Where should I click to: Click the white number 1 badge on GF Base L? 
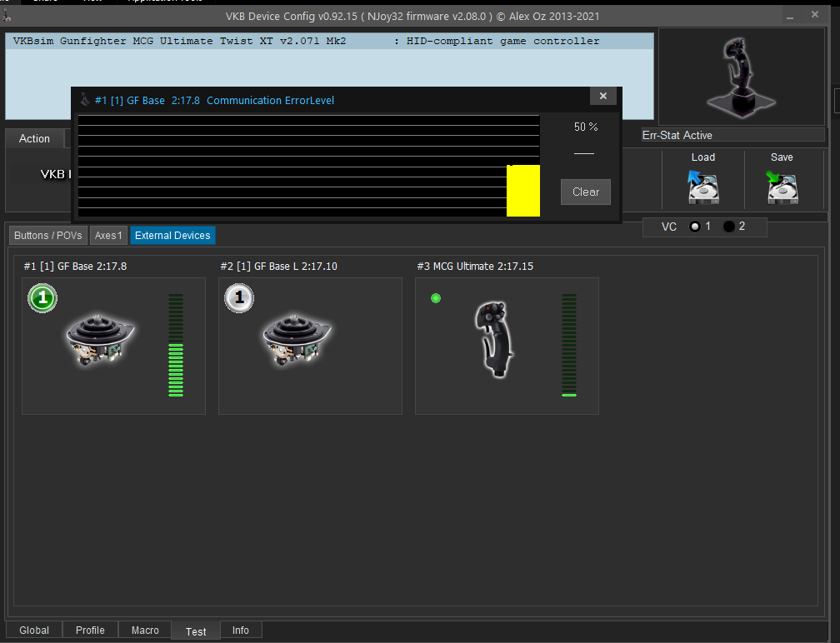coord(239,297)
